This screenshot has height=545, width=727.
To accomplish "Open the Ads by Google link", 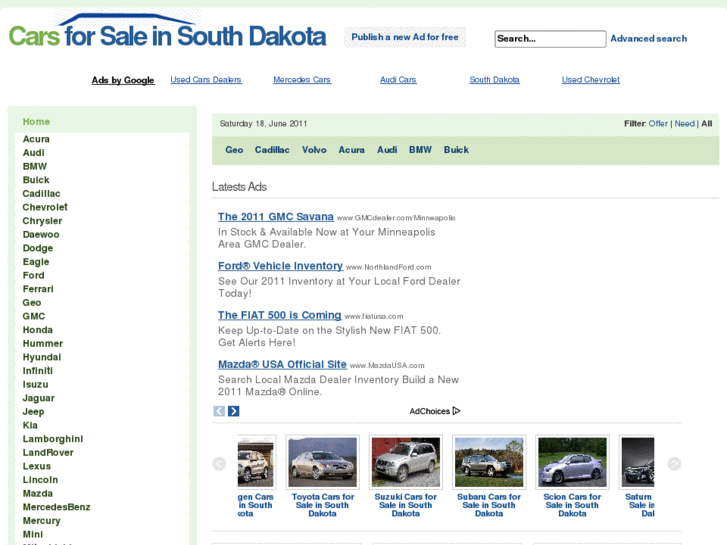I will coord(123,80).
